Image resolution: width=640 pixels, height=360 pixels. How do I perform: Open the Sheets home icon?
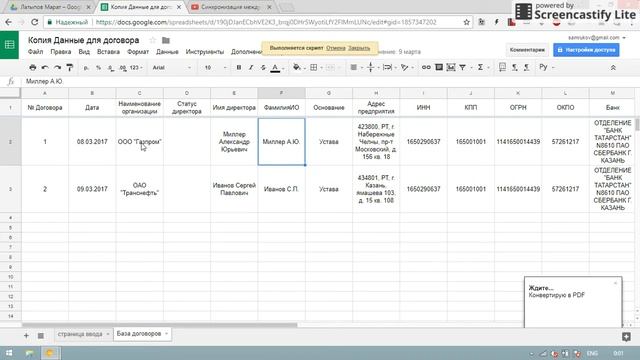pyautogui.click(x=9, y=45)
